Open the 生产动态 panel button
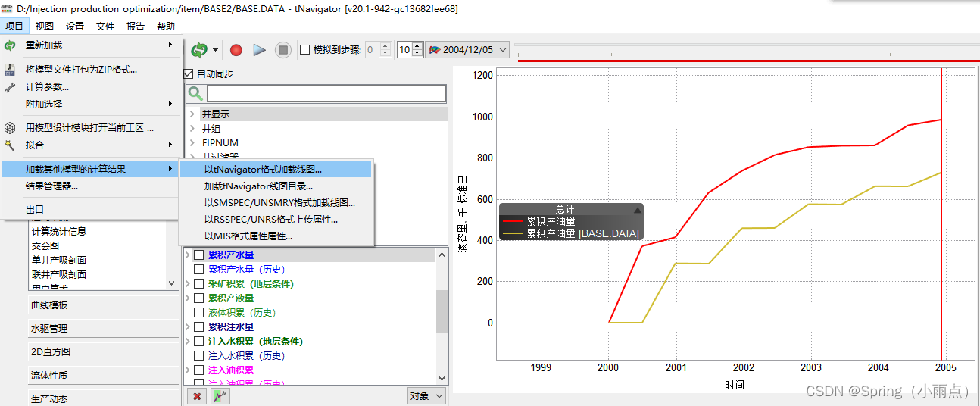The height and width of the screenshot is (406, 980). tap(103, 398)
